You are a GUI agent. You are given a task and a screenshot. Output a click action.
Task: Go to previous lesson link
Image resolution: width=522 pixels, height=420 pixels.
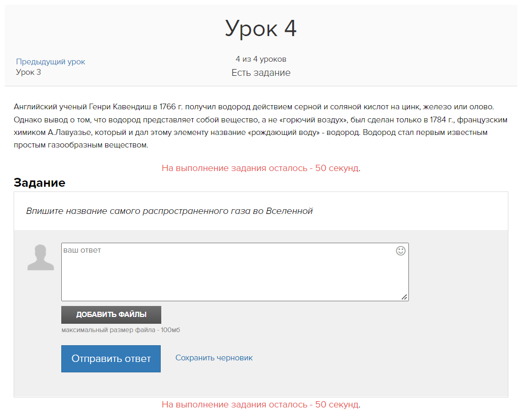point(51,62)
